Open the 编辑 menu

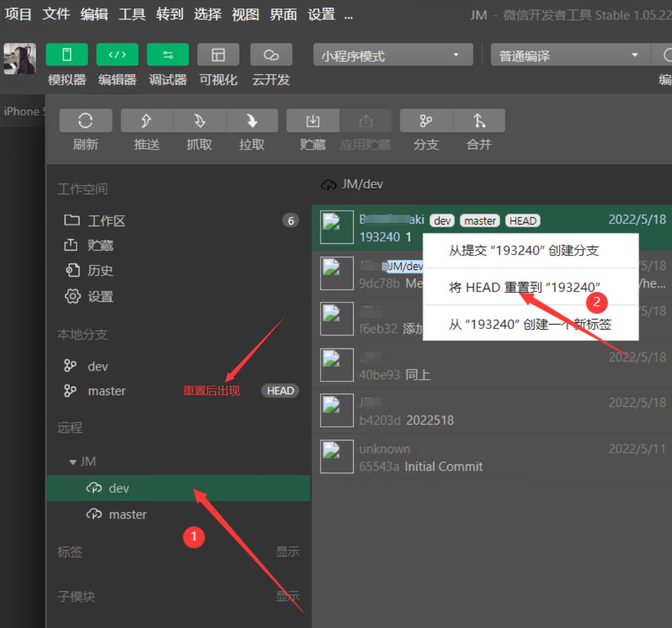click(94, 15)
